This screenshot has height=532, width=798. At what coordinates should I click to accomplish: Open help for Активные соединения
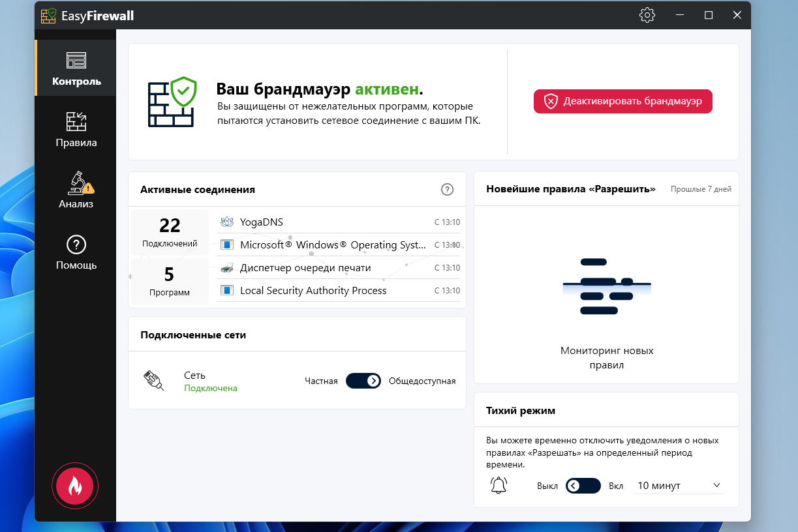pos(447,190)
